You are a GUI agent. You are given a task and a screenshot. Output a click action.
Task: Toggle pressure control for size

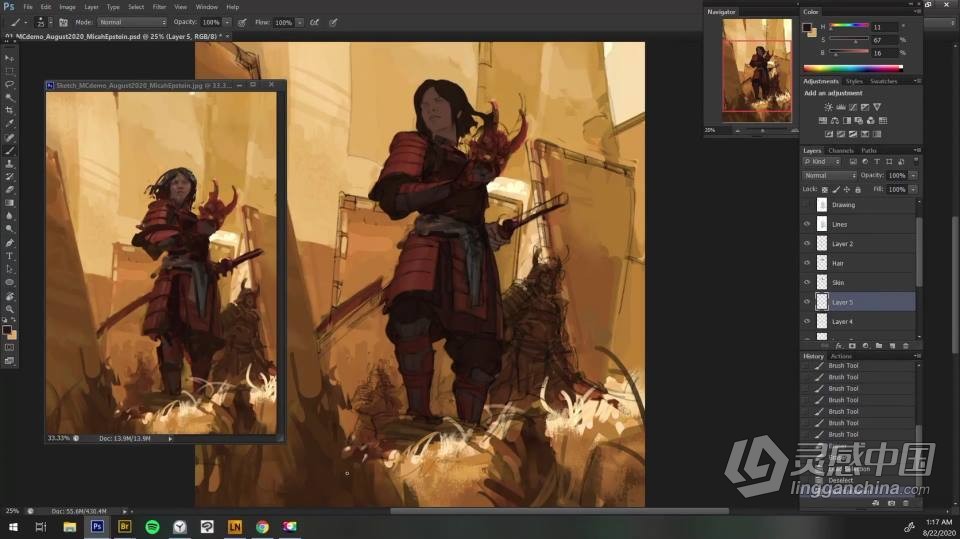pos(333,22)
